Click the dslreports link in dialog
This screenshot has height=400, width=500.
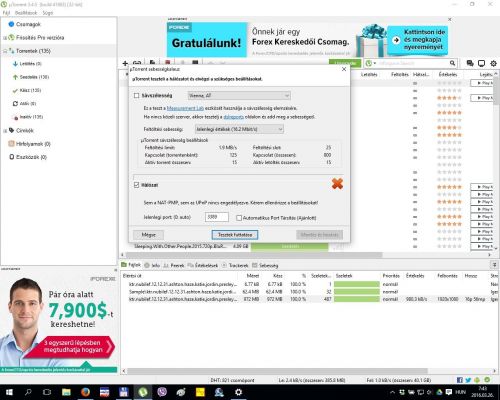click(x=233, y=117)
